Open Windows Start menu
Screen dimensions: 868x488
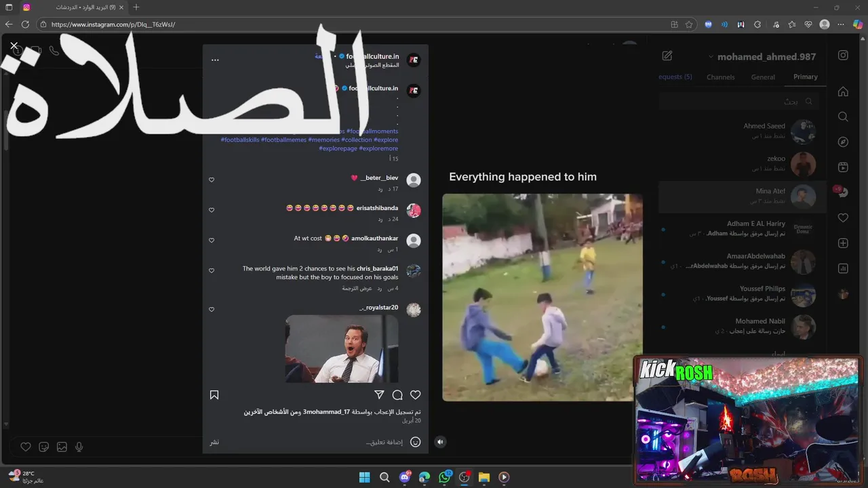coord(364,477)
